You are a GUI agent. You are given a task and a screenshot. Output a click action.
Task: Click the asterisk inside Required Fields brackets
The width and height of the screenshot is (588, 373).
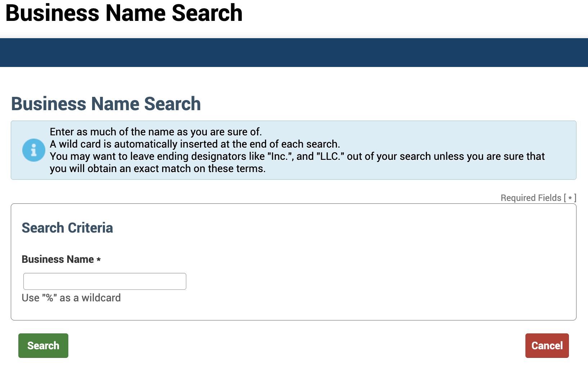click(570, 198)
